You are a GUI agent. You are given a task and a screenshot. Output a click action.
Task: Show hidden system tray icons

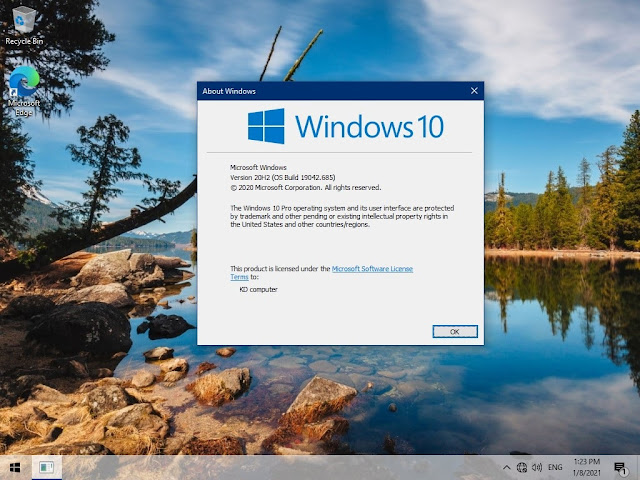coord(506,468)
